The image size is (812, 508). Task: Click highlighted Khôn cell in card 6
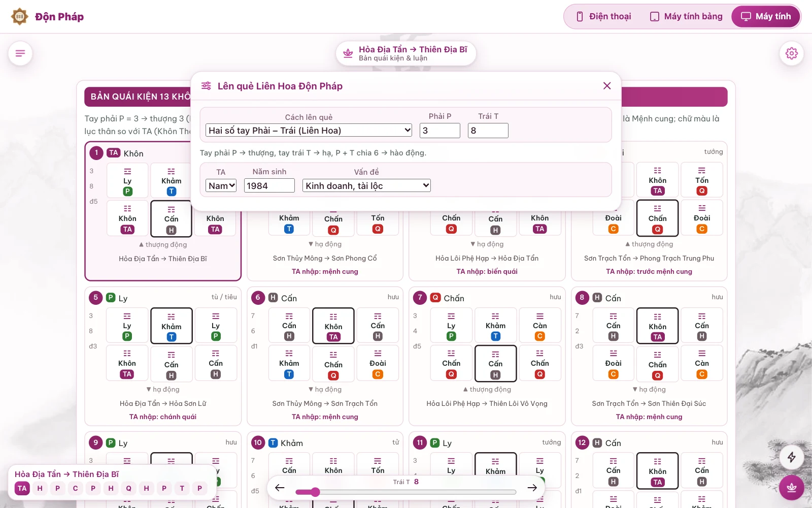pos(333,326)
